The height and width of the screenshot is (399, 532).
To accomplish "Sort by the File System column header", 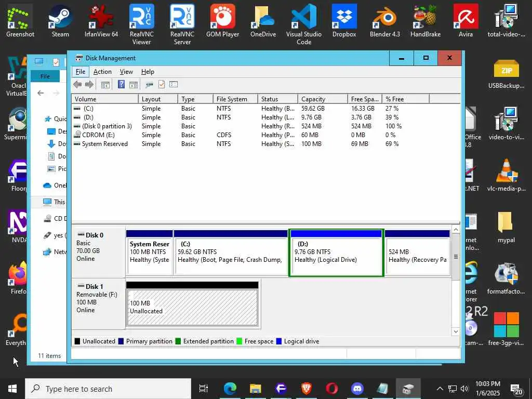I will tap(235, 99).
